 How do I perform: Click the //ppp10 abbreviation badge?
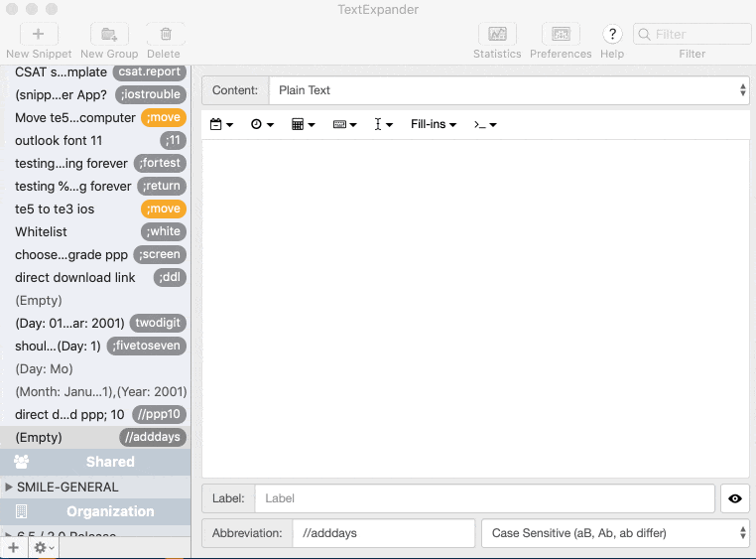click(159, 414)
